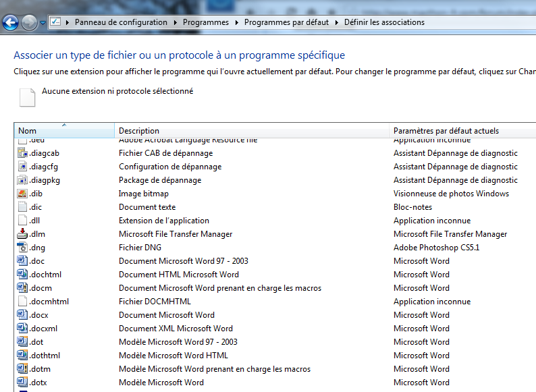The width and height of the screenshot is (536, 392).
Task: Click Assistant Dépannage de diagnostic for .diagpkg
Action: click(x=456, y=180)
